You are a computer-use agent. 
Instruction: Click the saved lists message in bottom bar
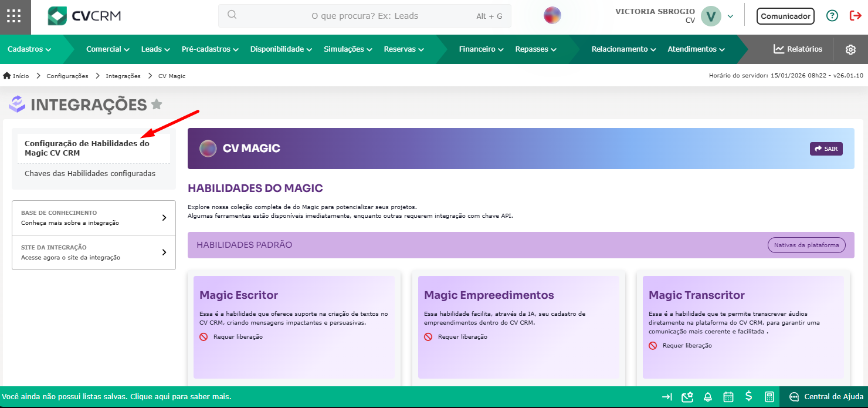117,397
